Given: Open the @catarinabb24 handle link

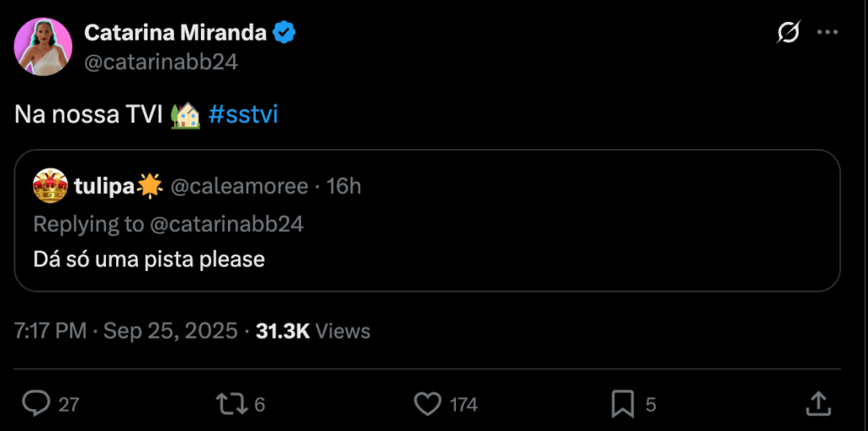Looking at the screenshot, I should pyautogui.click(x=161, y=62).
